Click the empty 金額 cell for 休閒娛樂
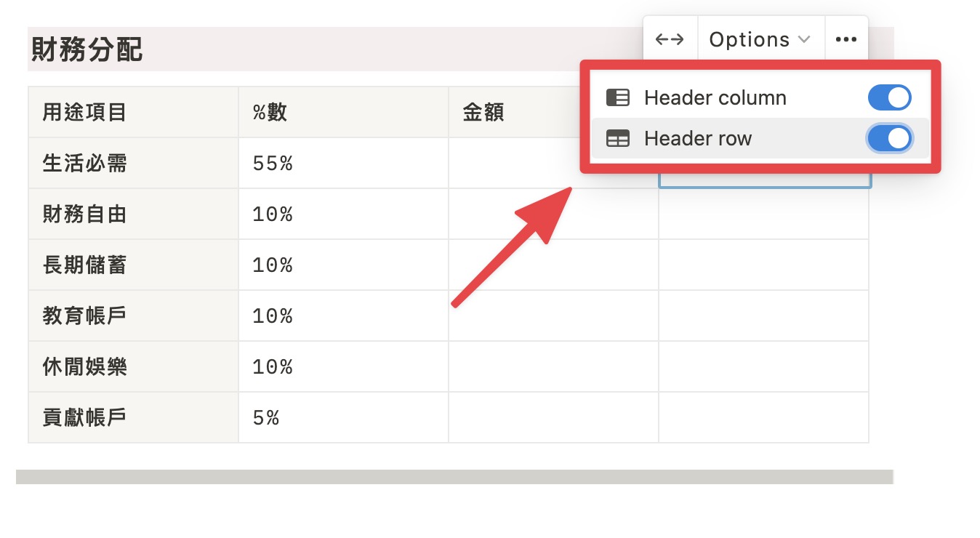 [x=553, y=366]
